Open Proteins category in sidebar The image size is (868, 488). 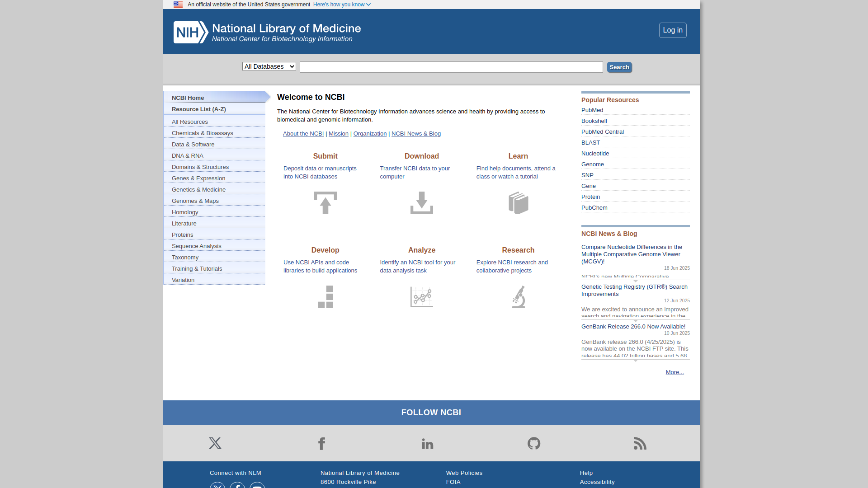tap(215, 235)
